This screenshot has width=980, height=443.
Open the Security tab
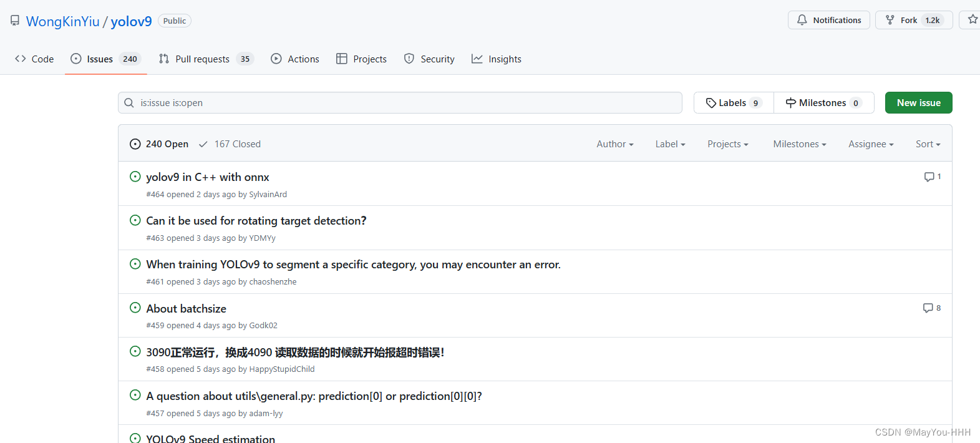coord(429,59)
